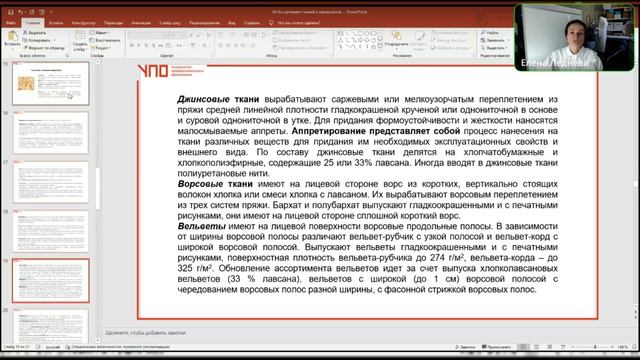Screen dimensions: 640x360
Task: Click the 'Что вы хотите сделать' search box
Action: coord(298,23)
